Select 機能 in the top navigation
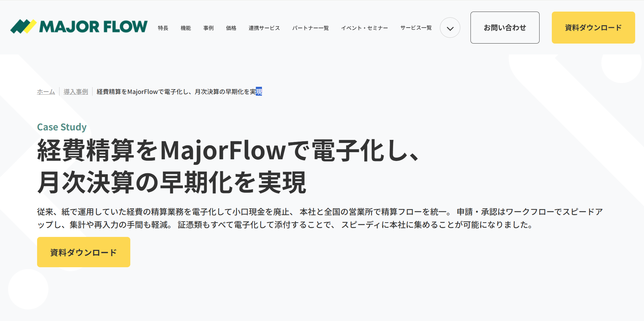This screenshot has width=644, height=321. coord(186,28)
